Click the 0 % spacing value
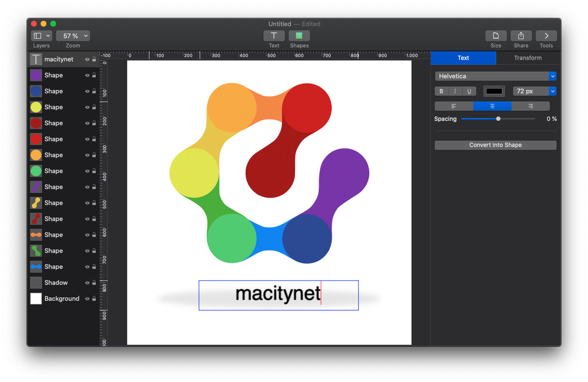 [551, 119]
